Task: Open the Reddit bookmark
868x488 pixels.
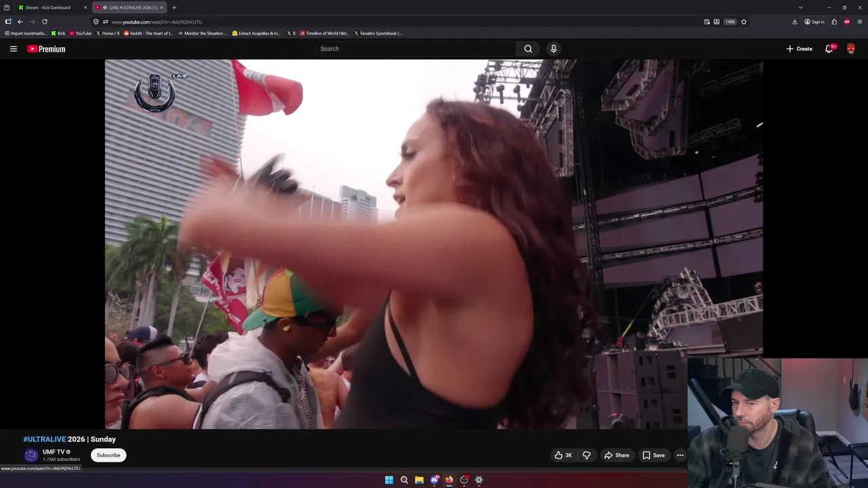Action: click(149, 33)
